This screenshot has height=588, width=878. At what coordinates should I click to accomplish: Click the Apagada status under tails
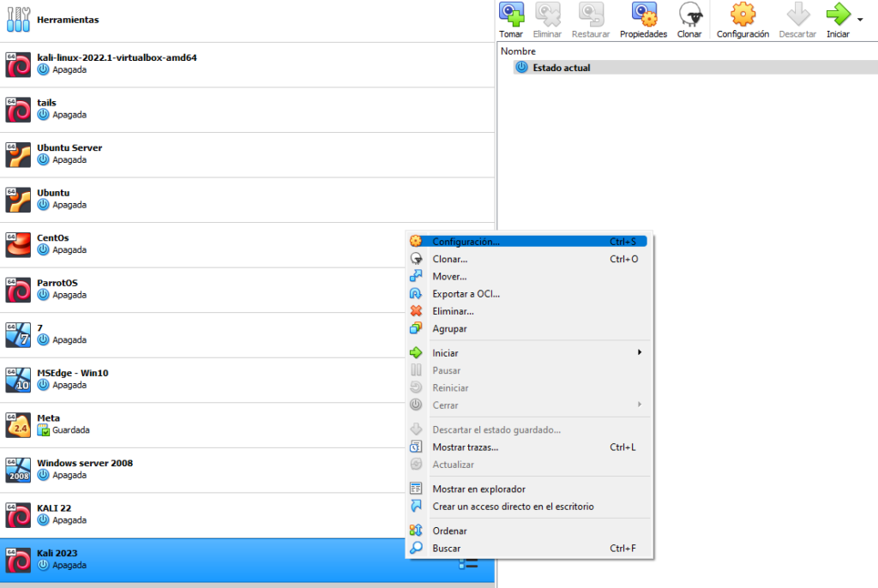click(69, 115)
